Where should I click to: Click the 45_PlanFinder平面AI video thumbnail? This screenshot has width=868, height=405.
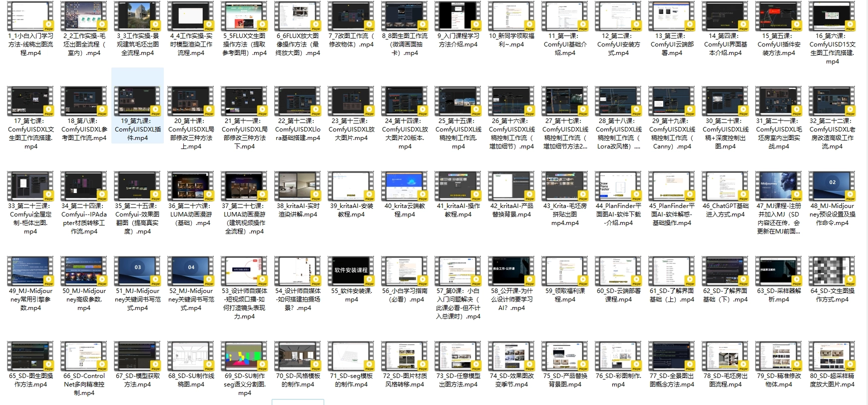pos(672,186)
